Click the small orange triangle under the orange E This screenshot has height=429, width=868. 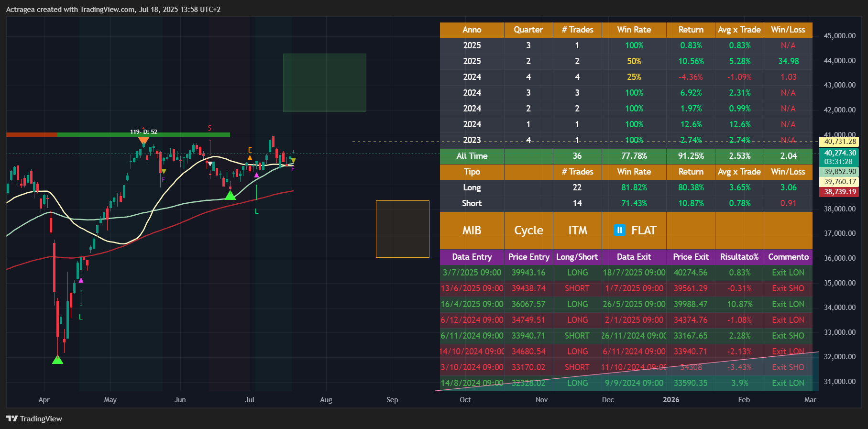[x=250, y=158]
